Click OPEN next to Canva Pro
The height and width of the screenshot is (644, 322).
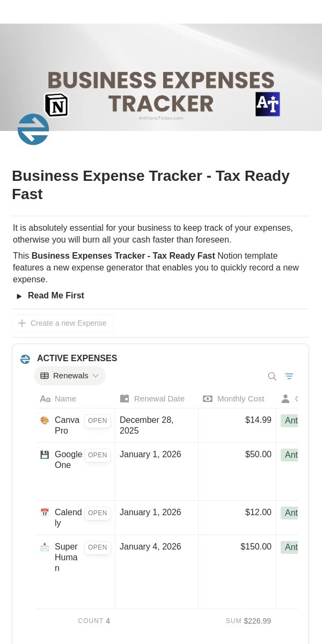click(x=98, y=421)
